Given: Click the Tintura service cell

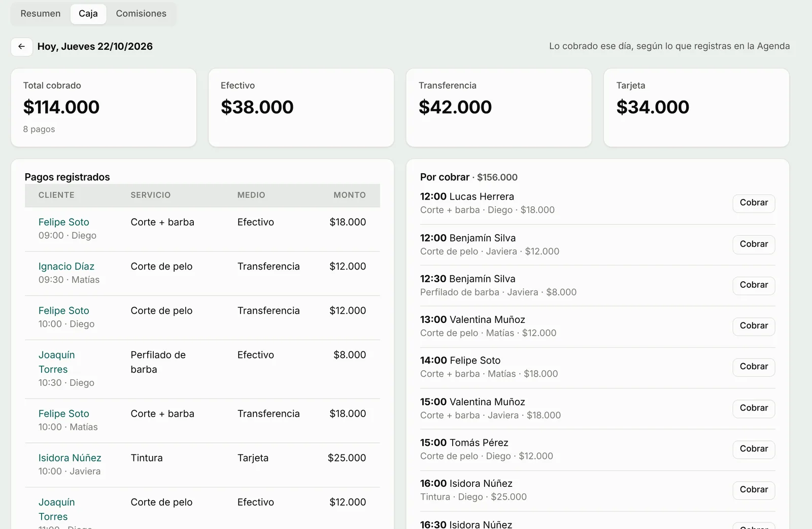Looking at the screenshot, I should click(x=147, y=458).
